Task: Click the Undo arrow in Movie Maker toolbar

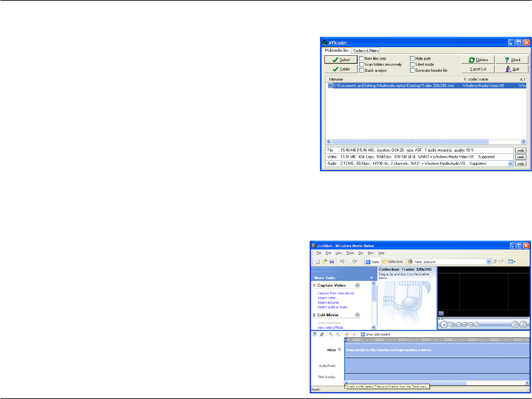Action: pyautogui.click(x=342, y=262)
